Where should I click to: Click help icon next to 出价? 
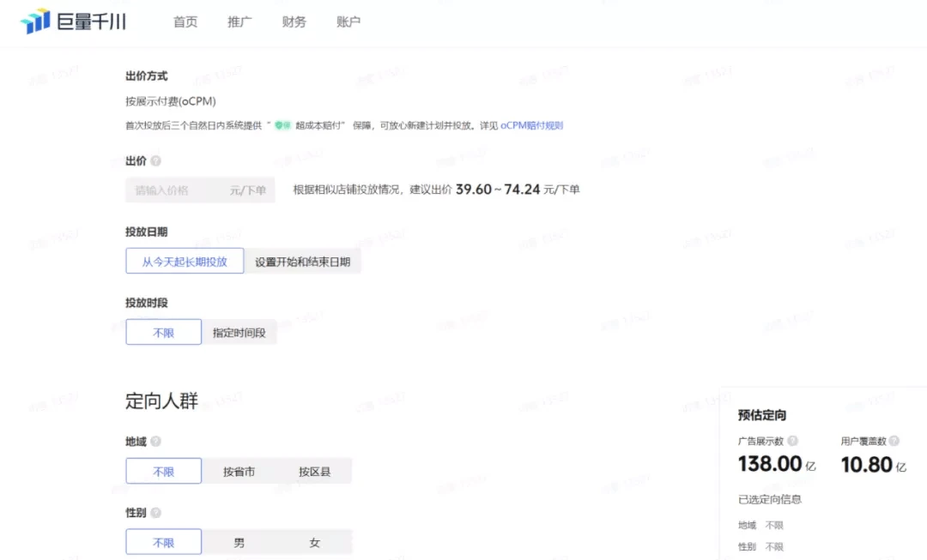tap(155, 161)
